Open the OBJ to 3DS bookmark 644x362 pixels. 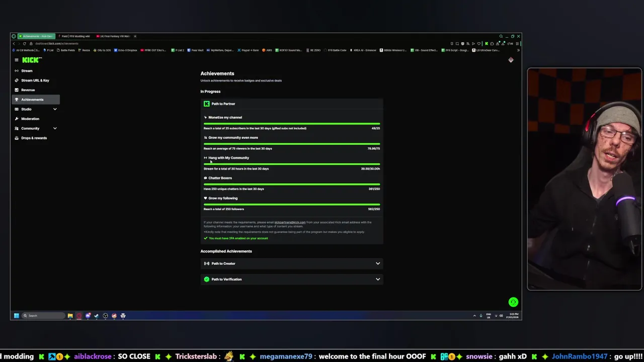(102, 50)
